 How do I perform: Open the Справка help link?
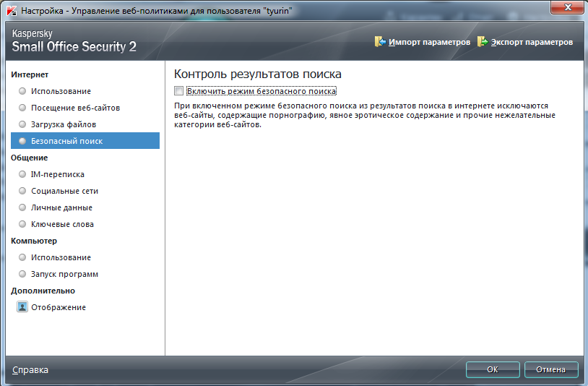pyautogui.click(x=30, y=370)
